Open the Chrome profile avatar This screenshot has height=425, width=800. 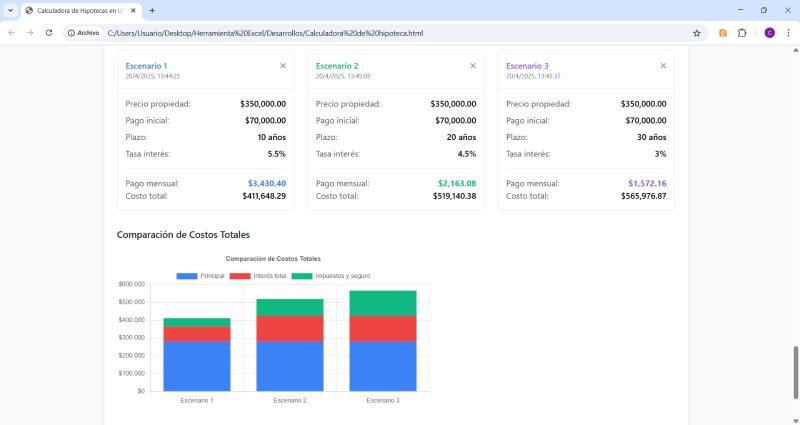pos(769,33)
